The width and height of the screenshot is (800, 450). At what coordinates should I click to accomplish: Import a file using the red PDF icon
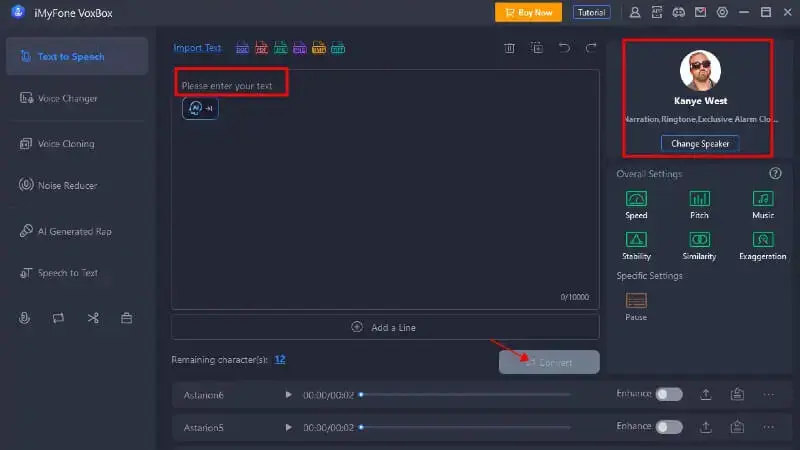click(261, 48)
